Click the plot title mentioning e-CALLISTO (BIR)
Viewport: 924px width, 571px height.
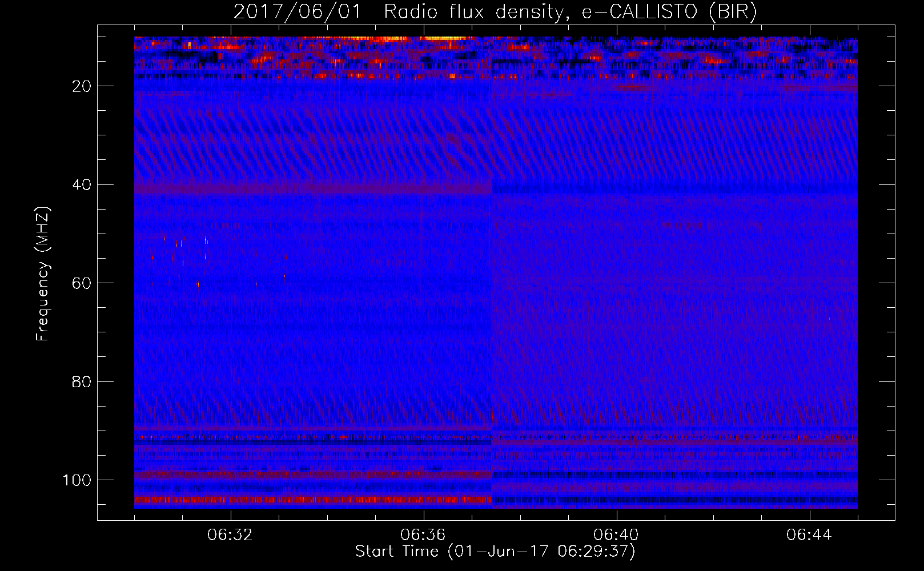point(495,12)
